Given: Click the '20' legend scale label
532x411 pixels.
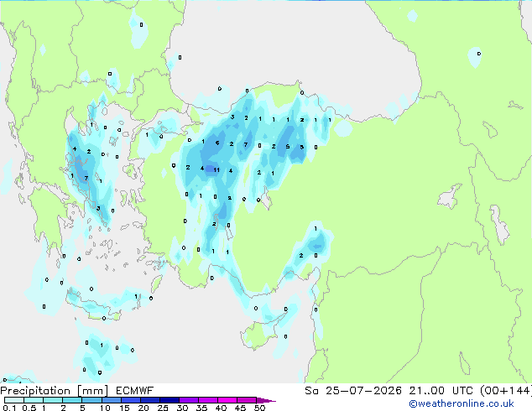Looking at the screenshot, I should click(x=143, y=408).
